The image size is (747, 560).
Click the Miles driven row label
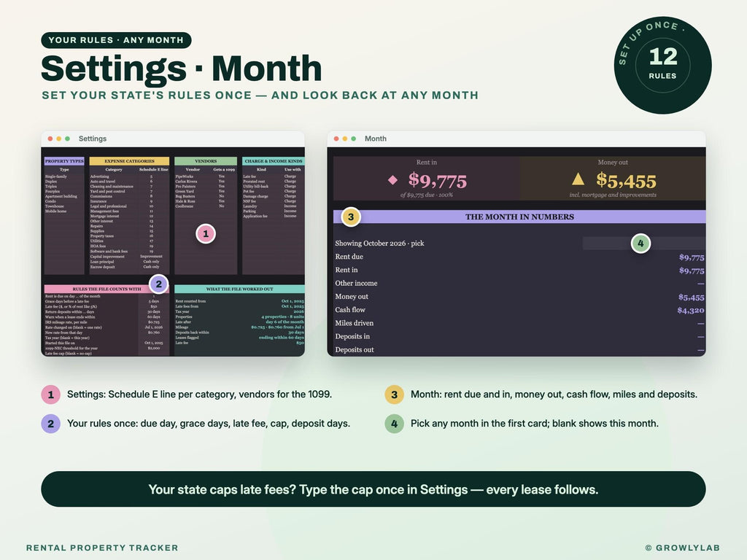354,323
